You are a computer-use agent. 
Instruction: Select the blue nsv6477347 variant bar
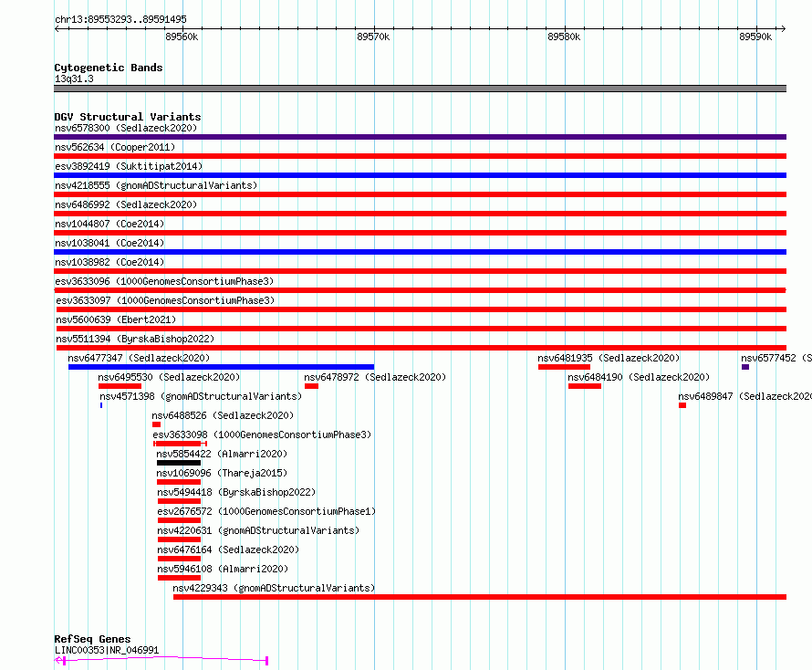tap(221, 367)
